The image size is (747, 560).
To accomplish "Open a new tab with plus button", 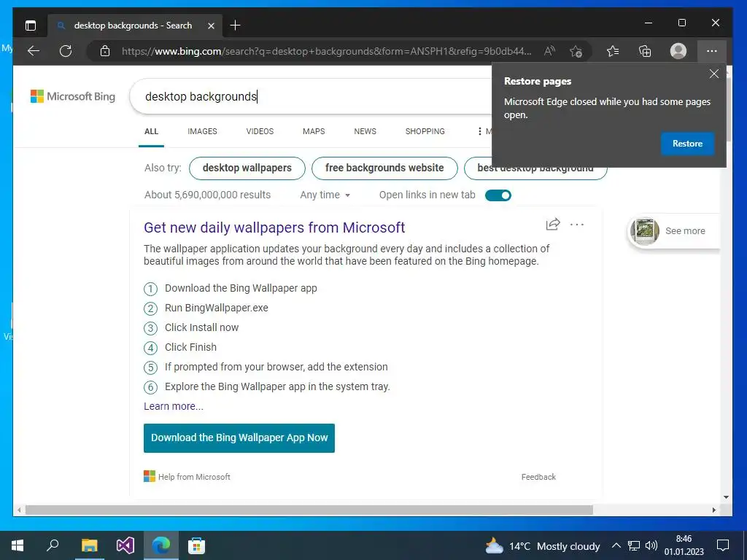I will [235, 26].
